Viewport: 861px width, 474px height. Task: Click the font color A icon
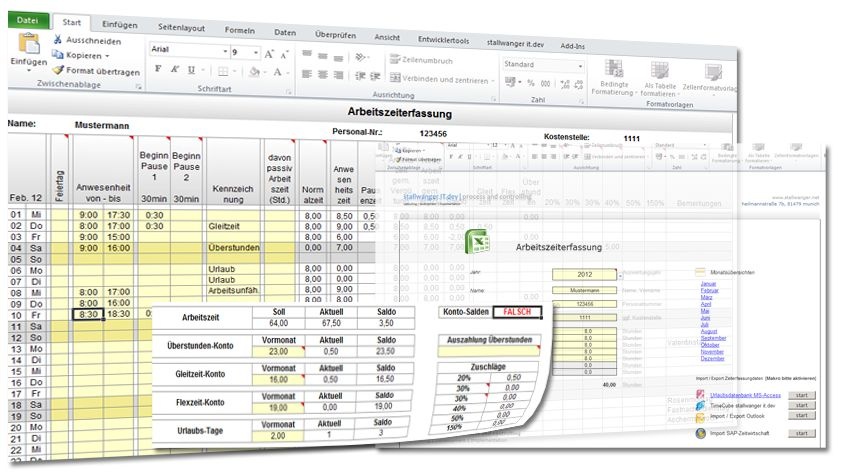(x=278, y=73)
